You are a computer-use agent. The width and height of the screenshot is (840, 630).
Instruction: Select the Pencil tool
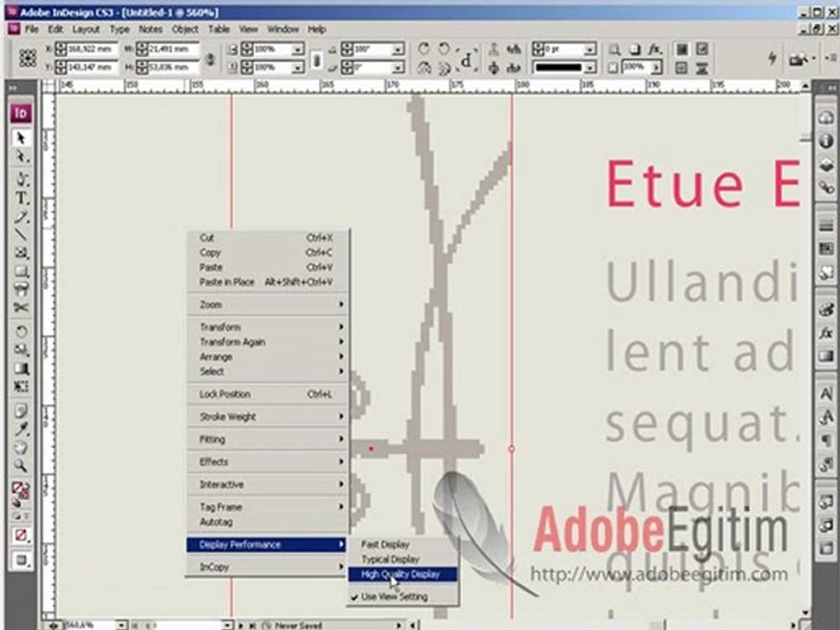click(x=21, y=217)
